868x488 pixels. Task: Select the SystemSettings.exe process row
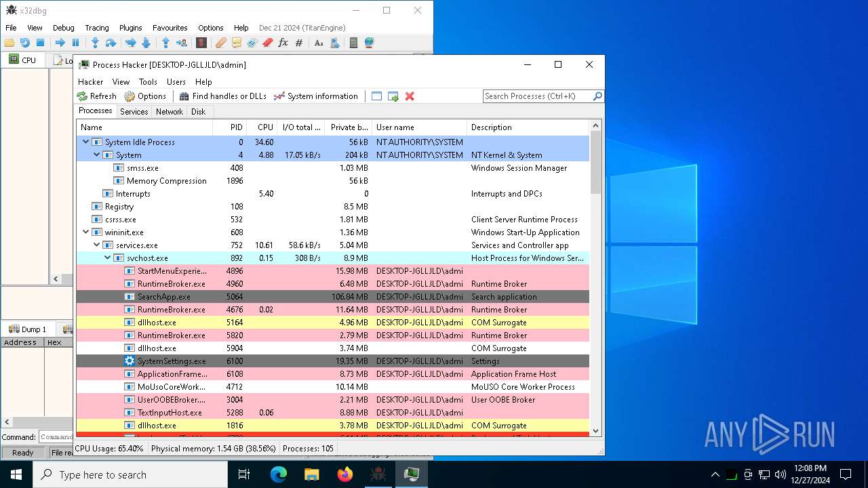click(333, 361)
